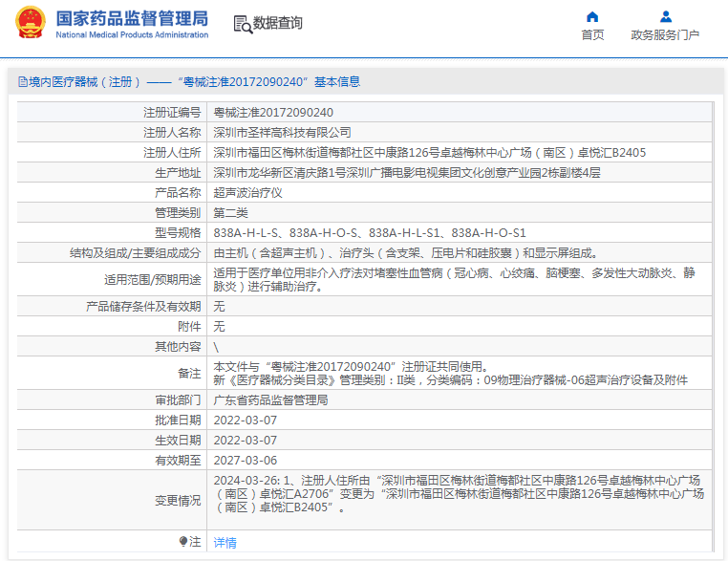This screenshot has width=728, height=561.
Task: Click the 结构及组成/主要组成成分 label
Action: coord(135,253)
